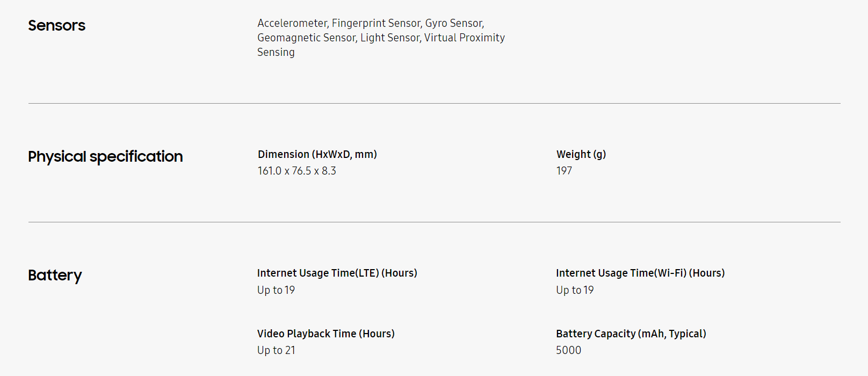Click the Dimension (HxWxD, mm) label

click(x=317, y=155)
